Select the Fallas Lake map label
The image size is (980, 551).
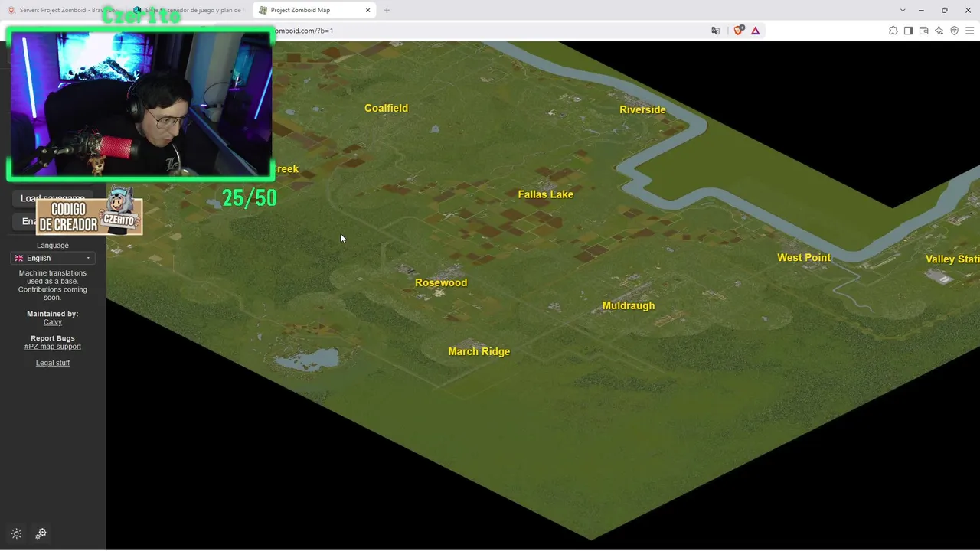pyautogui.click(x=545, y=194)
